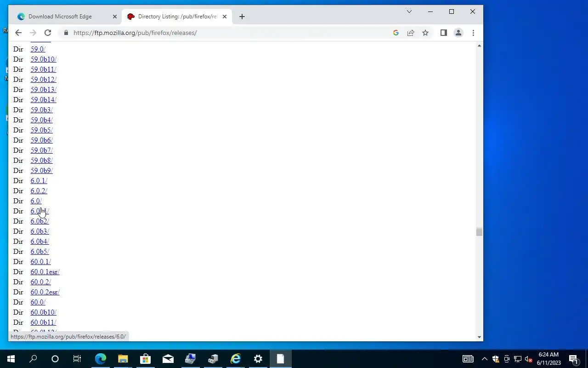Launch Microsoft Edge from the taskbar
Image resolution: width=588 pixels, height=368 pixels.
(100, 359)
